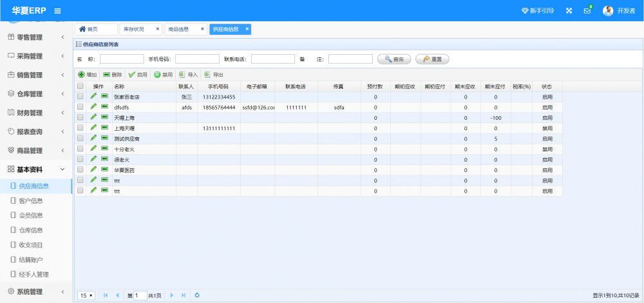The image size is (644, 303).
Task: Expand the 采购管理 sidebar menu
Action: coord(36,56)
